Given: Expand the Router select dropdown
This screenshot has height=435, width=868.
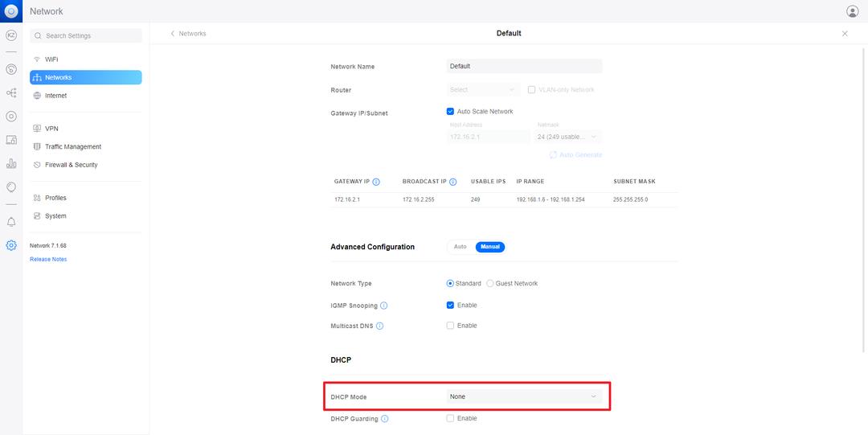Looking at the screenshot, I should point(483,90).
